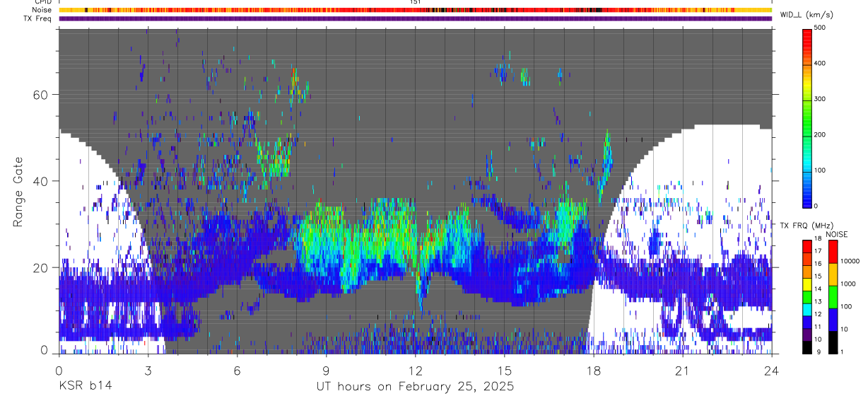The width and height of the screenshot is (868, 401).
Task: Click the NOISE legend title
Action: click(837, 234)
